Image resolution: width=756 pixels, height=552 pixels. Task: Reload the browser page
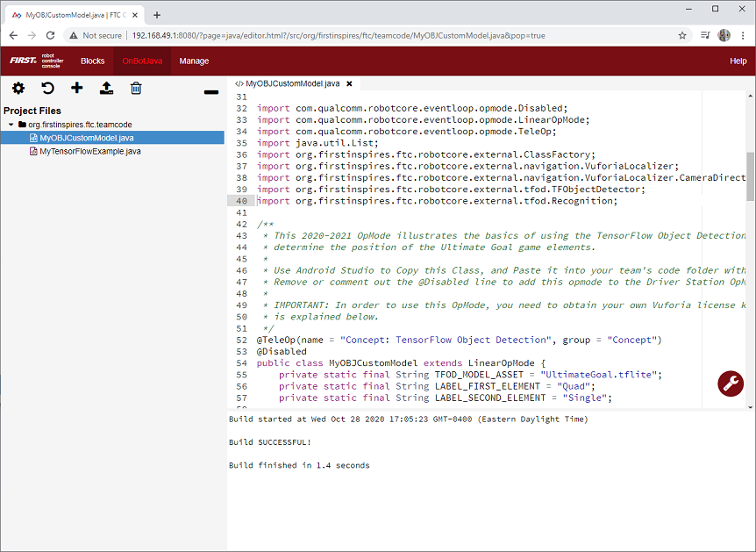[x=51, y=35]
